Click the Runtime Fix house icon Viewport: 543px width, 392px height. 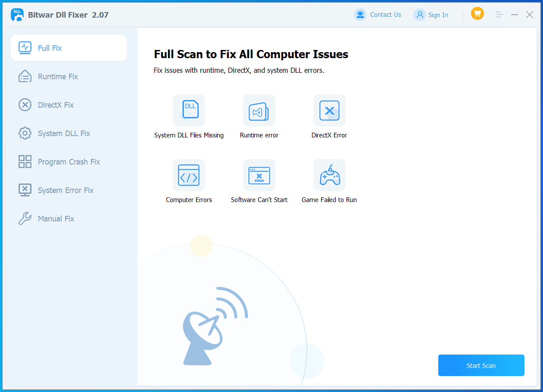(25, 76)
